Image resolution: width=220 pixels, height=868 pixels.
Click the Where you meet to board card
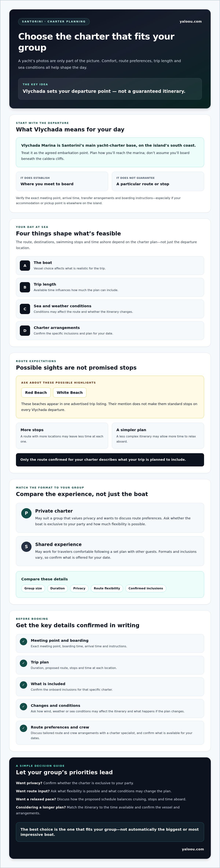[62, 181]
